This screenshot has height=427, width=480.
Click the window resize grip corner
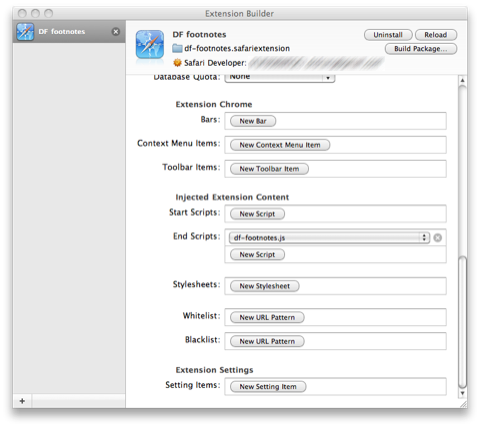point(463,404)
